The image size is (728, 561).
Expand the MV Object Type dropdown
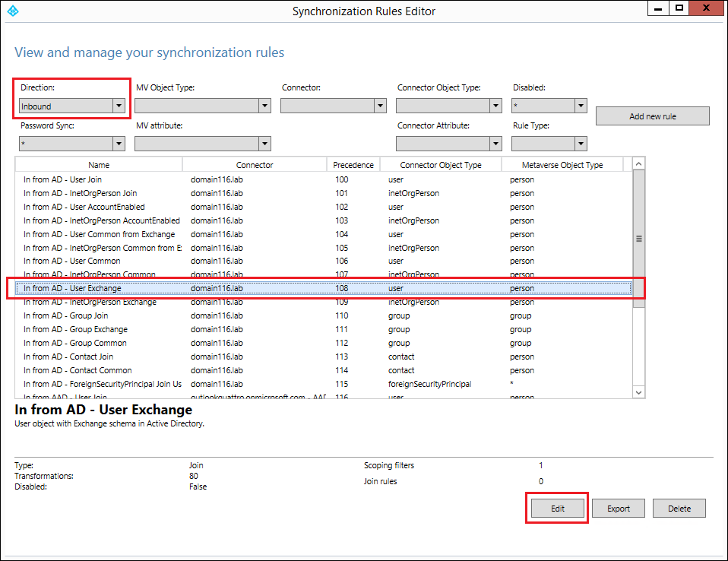click(x=203, y=106)
